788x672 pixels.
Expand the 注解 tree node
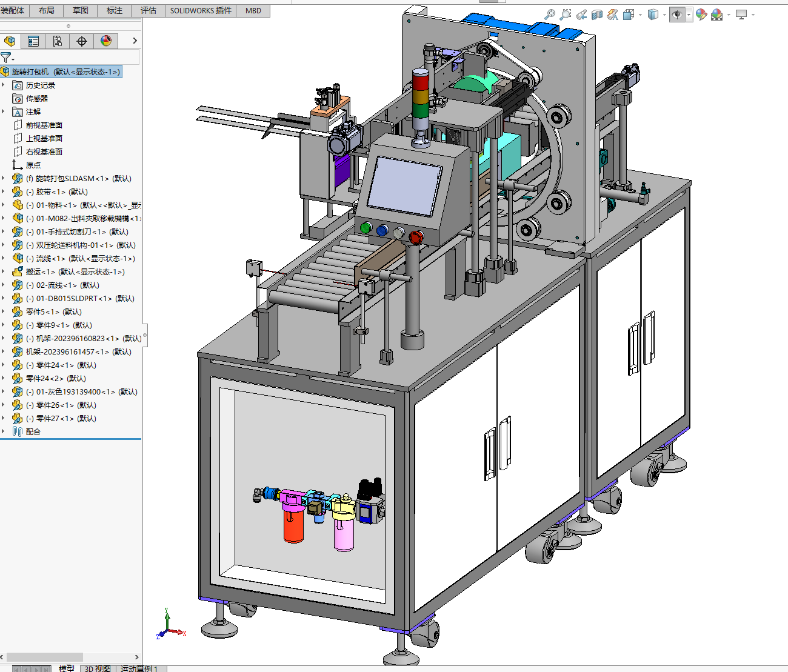(x=3, y=111)
